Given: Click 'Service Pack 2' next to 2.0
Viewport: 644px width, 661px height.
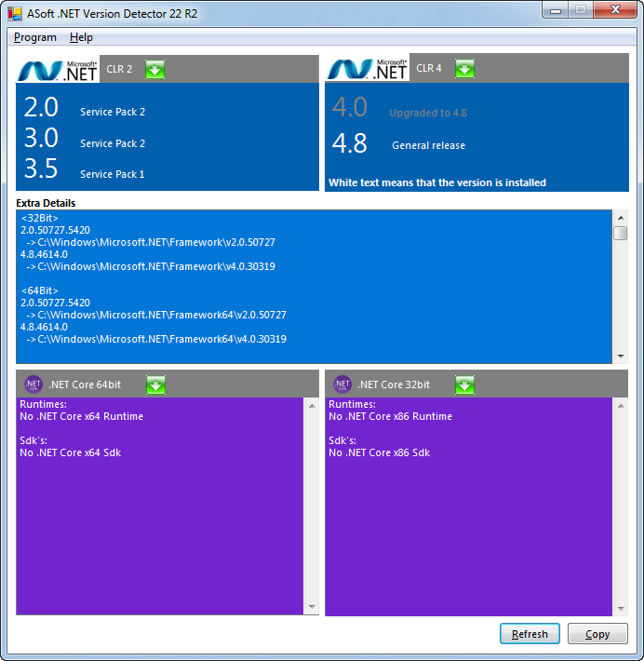Looking at the screenshot, I should (113, 112).
